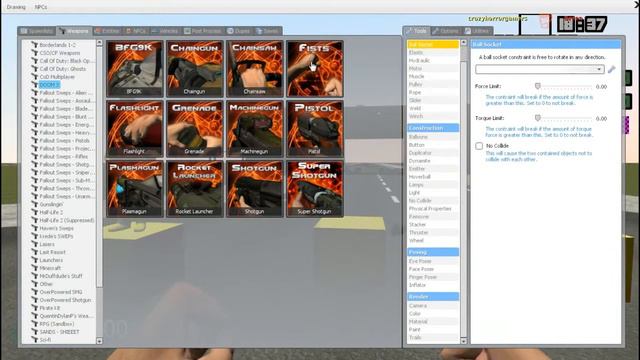Click the gun icon beside Pirate Kit
This screenshot has height=360, width=640.
35,308
